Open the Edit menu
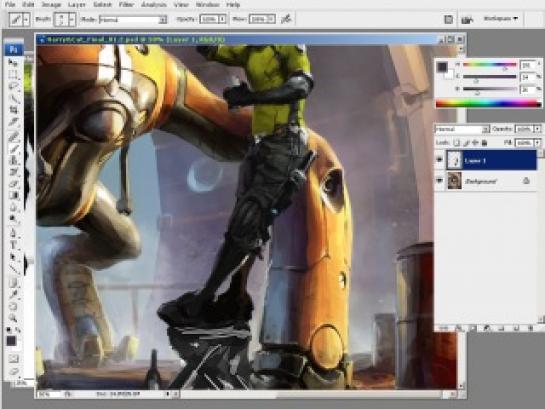 (29, 5)
